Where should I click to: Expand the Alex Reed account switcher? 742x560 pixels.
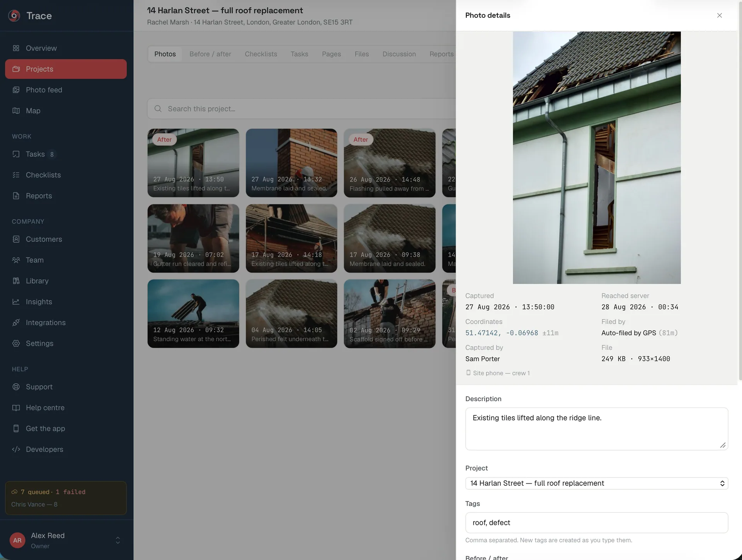tap(118, 540)
